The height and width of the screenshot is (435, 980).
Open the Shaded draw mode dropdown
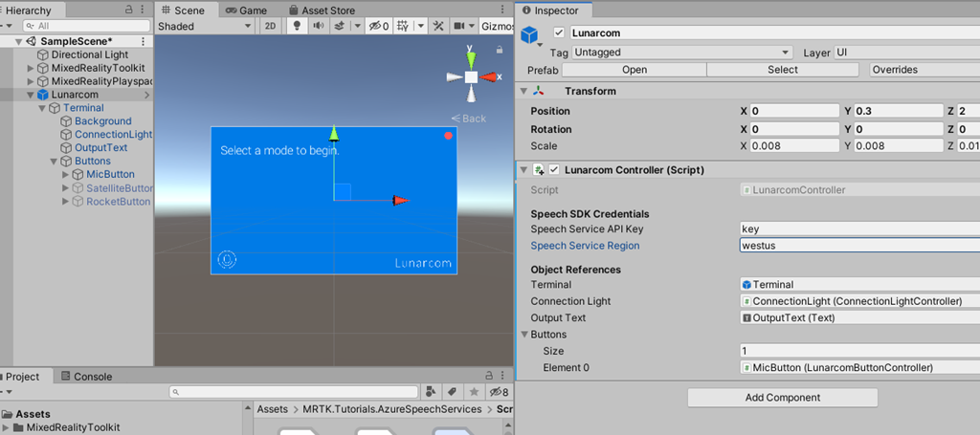206,26
